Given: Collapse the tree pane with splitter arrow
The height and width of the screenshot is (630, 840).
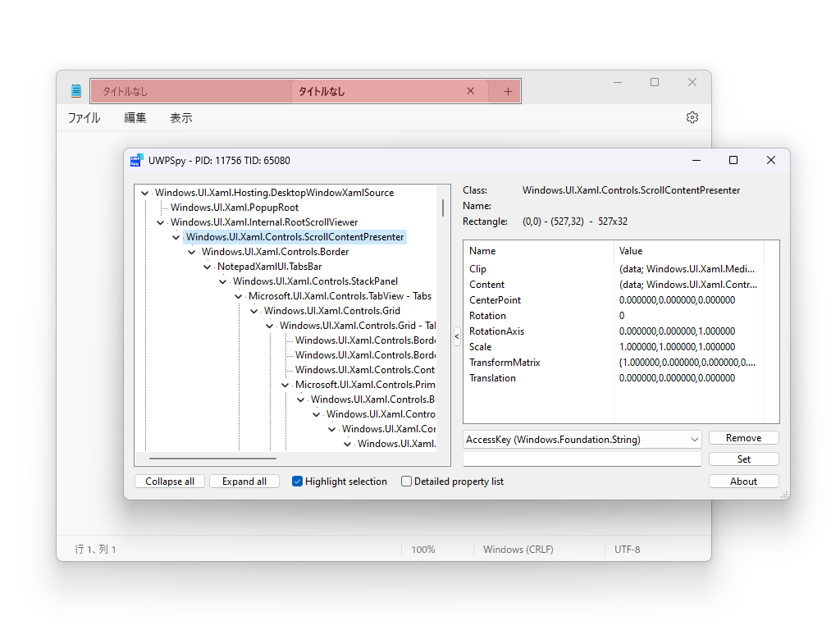Looking at the screenshot, I should [457, 336].
